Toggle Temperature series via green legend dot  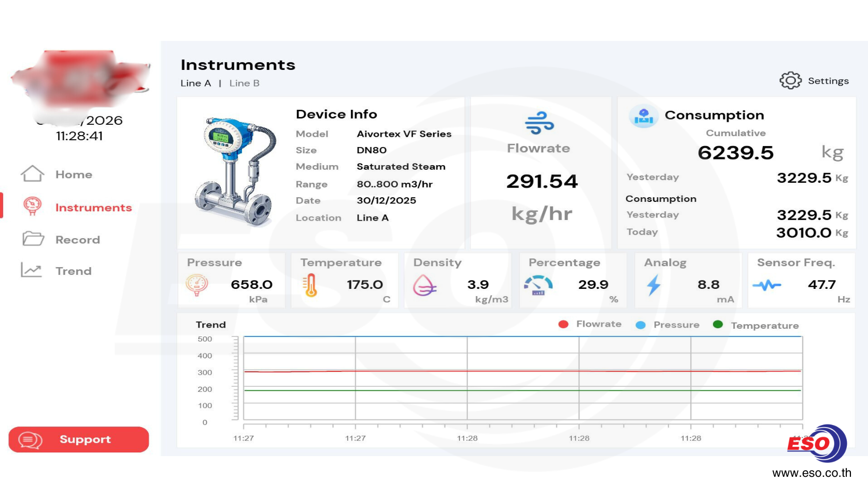point(718,325)
